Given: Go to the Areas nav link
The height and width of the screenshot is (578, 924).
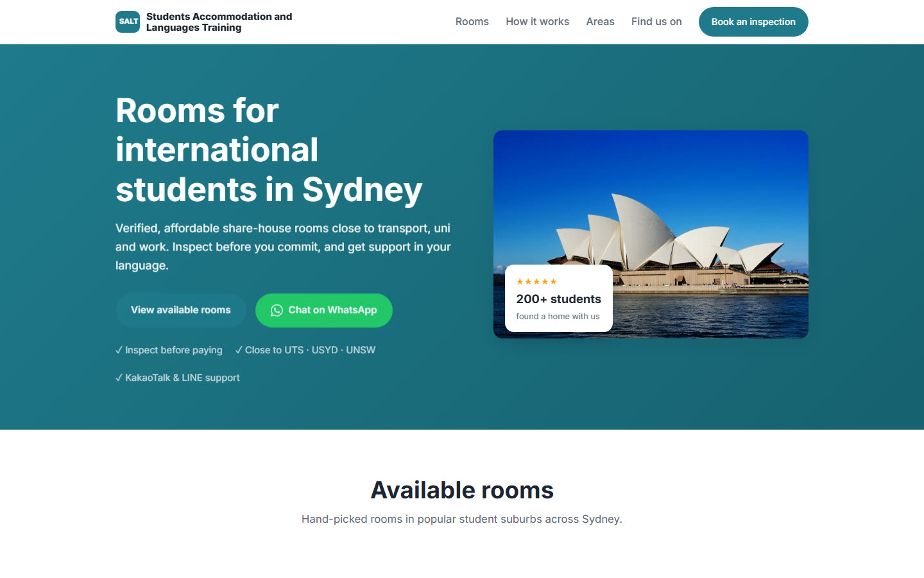Looking at the screenshot, I should pyautogui.click(x=600, y=22).
